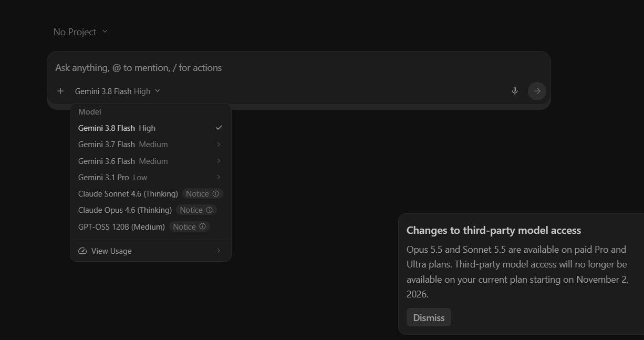Click the Model header label in dropdown
This screenshot has height=340, width=644.
[90, 111]
